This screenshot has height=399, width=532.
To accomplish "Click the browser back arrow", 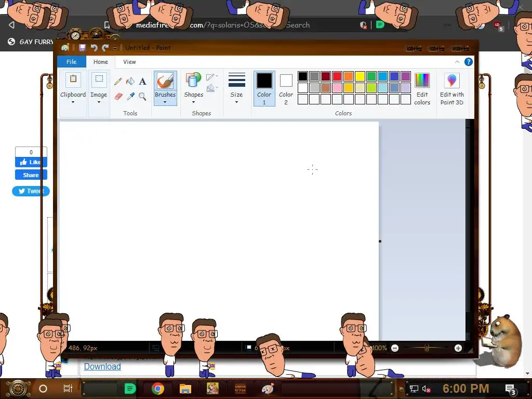I will pos(11,25).
